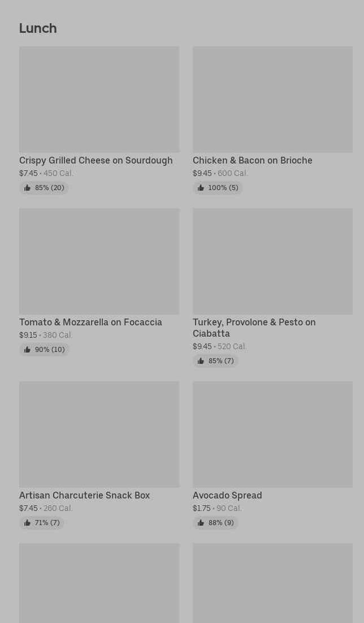Click the Turkey Provolone Pesto Ciabatta image
This screenshot has width=364, height=623.
[272, 261]
